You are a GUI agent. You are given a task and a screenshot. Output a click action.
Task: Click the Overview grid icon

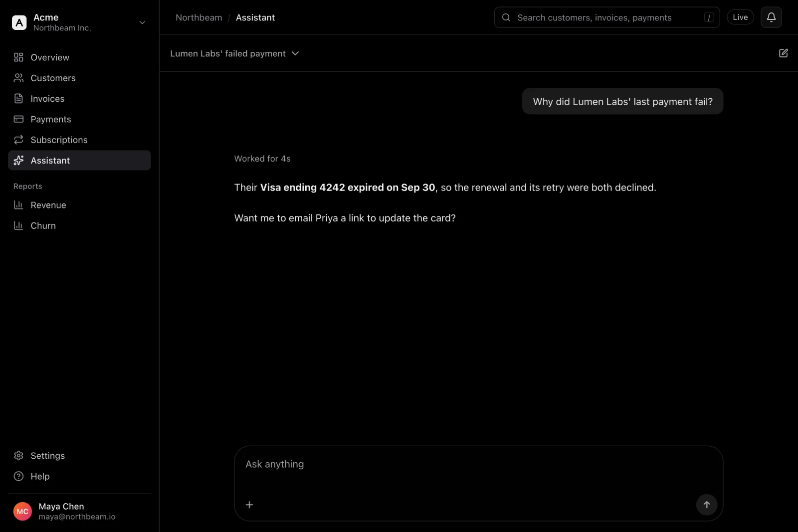18,57
